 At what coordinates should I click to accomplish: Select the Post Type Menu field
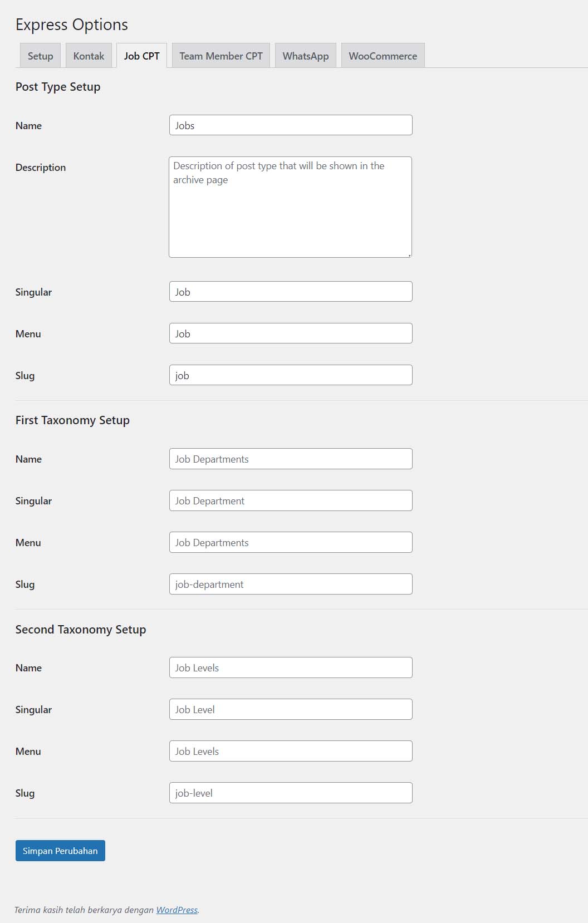pos(291,333)
